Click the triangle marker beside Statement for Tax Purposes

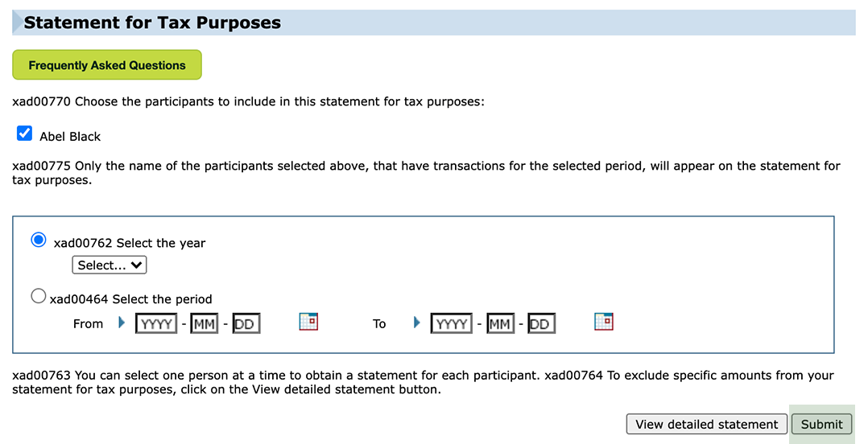pos(18,22)
